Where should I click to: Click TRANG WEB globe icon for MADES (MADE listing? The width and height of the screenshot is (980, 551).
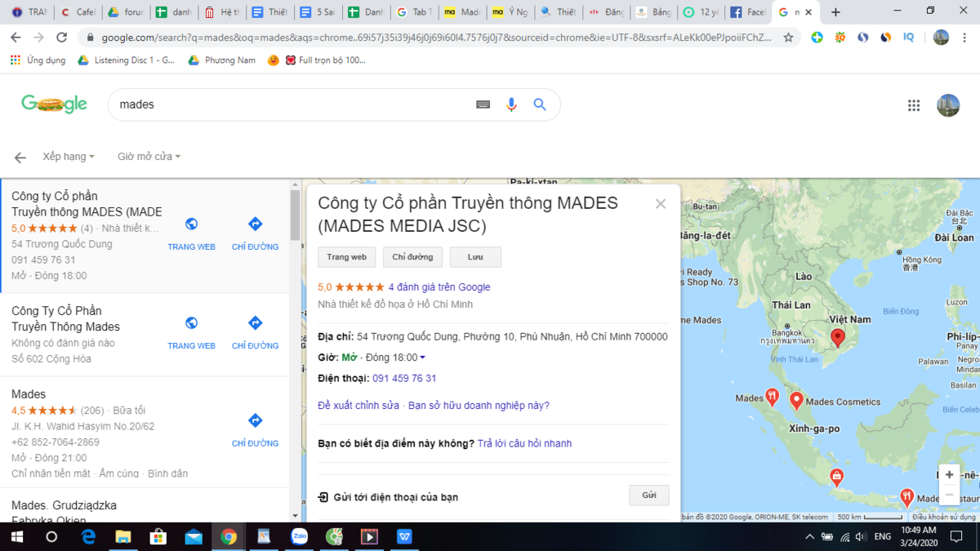coord(191,224)
